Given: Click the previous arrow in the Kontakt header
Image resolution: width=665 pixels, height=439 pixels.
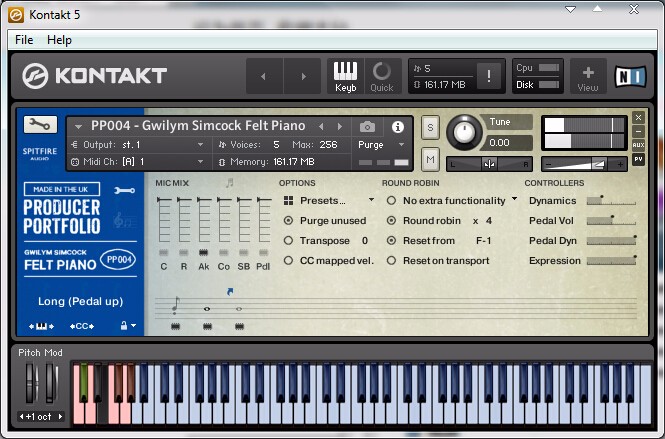Looking at the screenshot, I should coord(263,76).
